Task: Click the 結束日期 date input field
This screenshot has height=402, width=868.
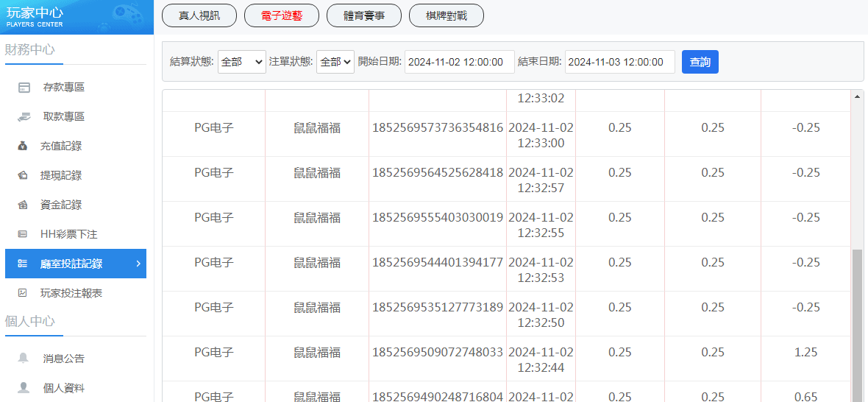Action: pyautogui.click(x=619, y=63)
